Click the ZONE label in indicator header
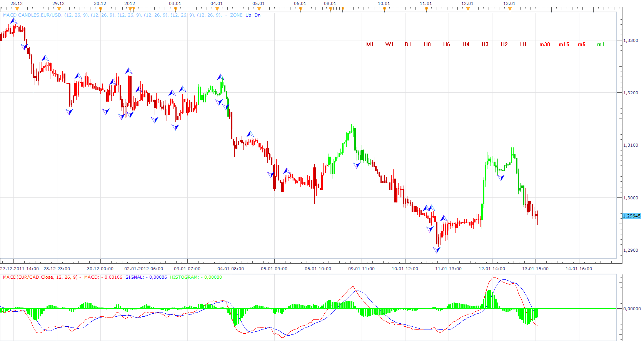Image resolution: width=644 pixels, height=341 pixels. (x=236, y=15)
